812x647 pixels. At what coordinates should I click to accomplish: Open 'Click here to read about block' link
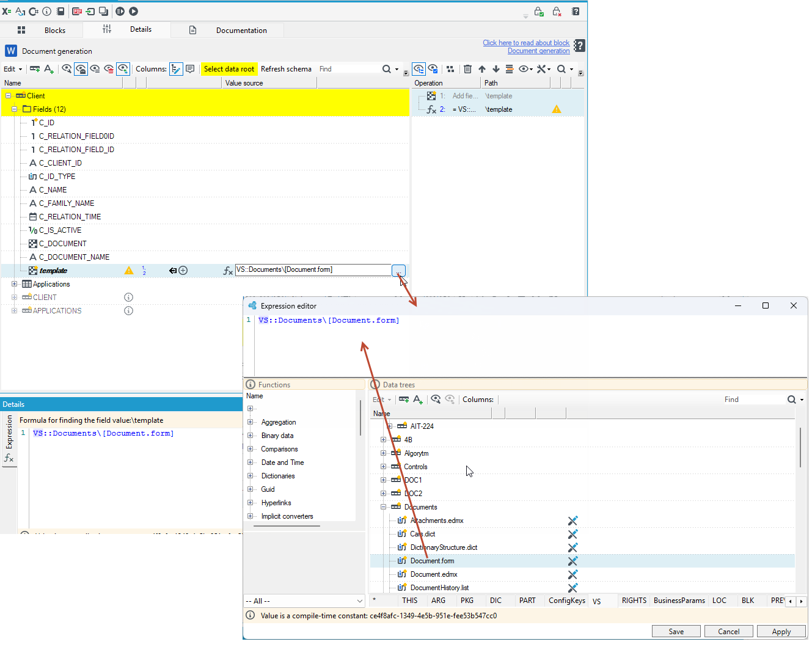526,43
